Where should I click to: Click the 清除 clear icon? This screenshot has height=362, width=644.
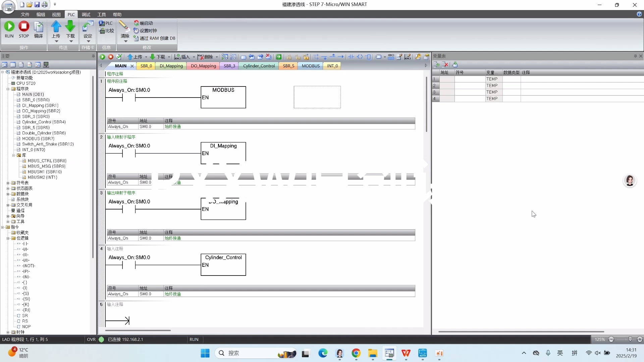coord(124,27)
